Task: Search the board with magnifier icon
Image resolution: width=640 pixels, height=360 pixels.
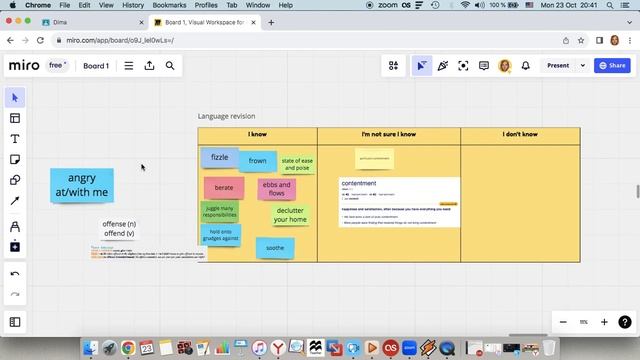Action: point(170,66)
